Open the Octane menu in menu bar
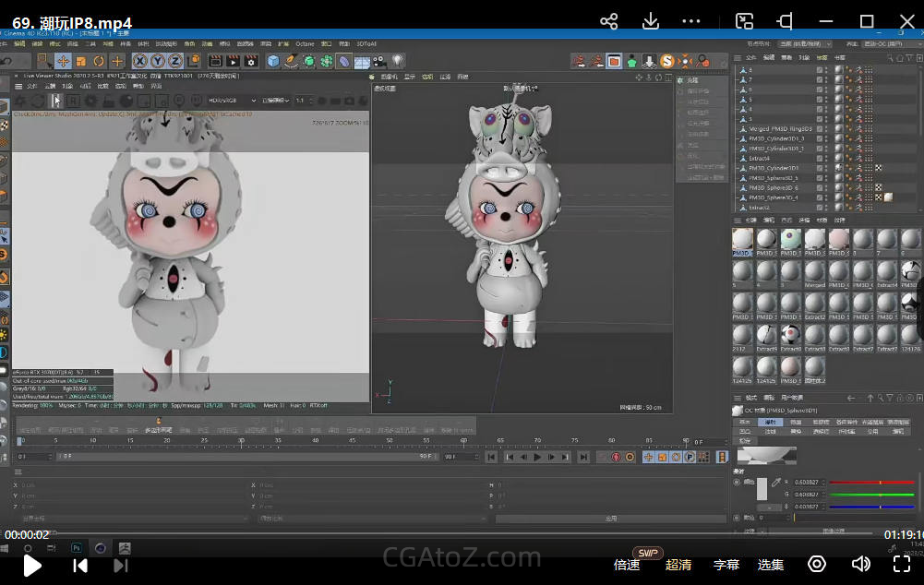 click(x=305, y=43)
